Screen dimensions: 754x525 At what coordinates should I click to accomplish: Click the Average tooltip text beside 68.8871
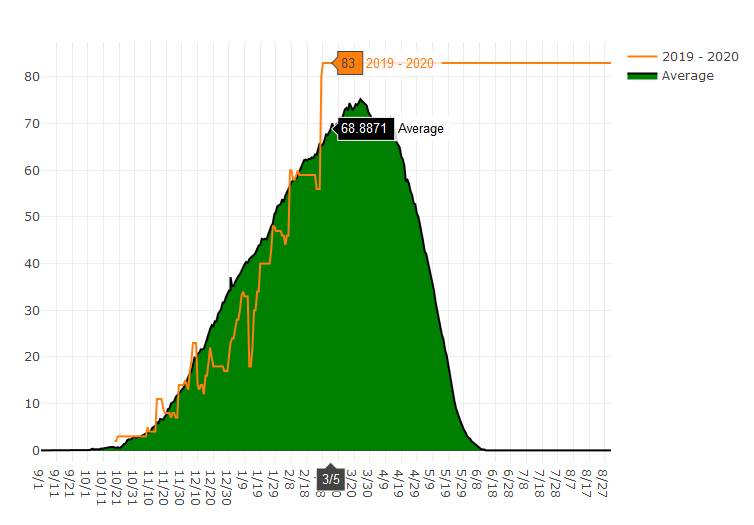[x=421, y=129]
